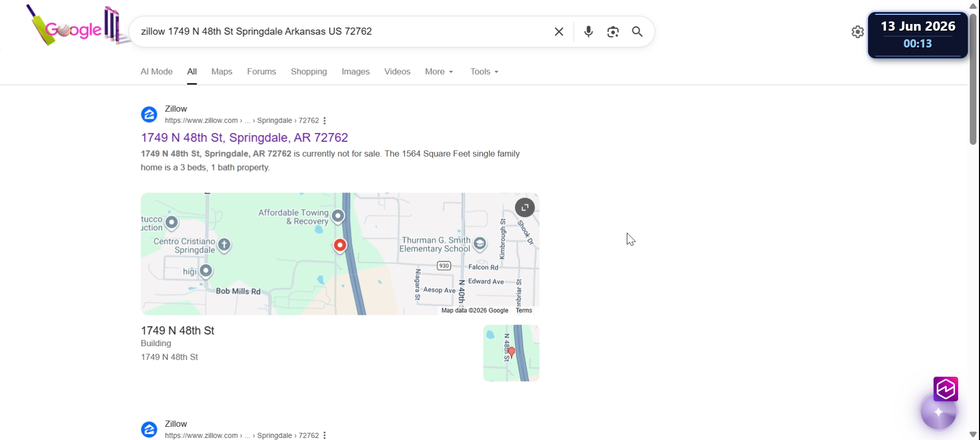Switch to Images tab
The image size is (980, 440).
356,71
